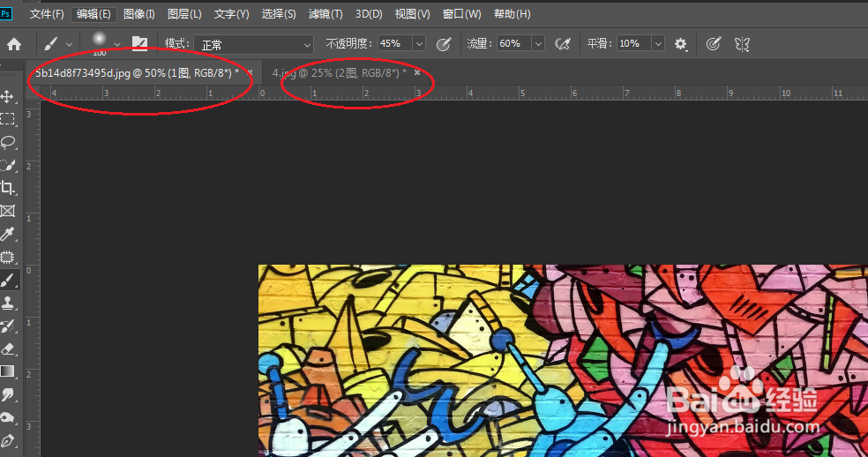This screenshot has height=457, width=868.
Task: Click the 流量 60% value field
Action: [514, 44]
